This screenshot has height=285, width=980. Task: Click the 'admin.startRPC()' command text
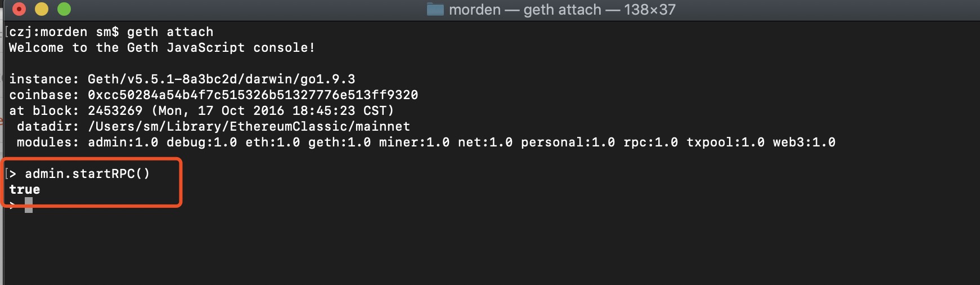[87, 173]
